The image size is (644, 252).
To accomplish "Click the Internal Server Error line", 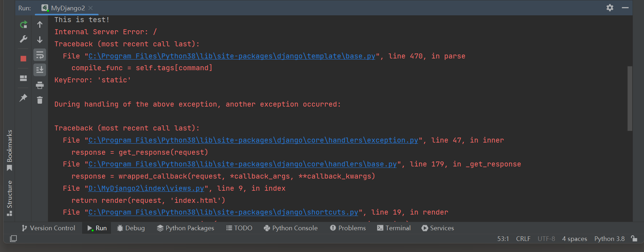I will click(106, 32).
